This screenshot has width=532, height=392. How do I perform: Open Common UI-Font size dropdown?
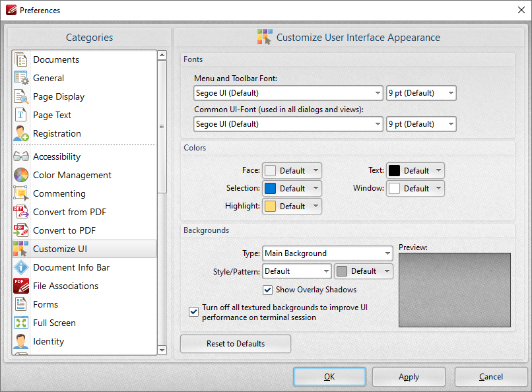[x=421, y=124]
